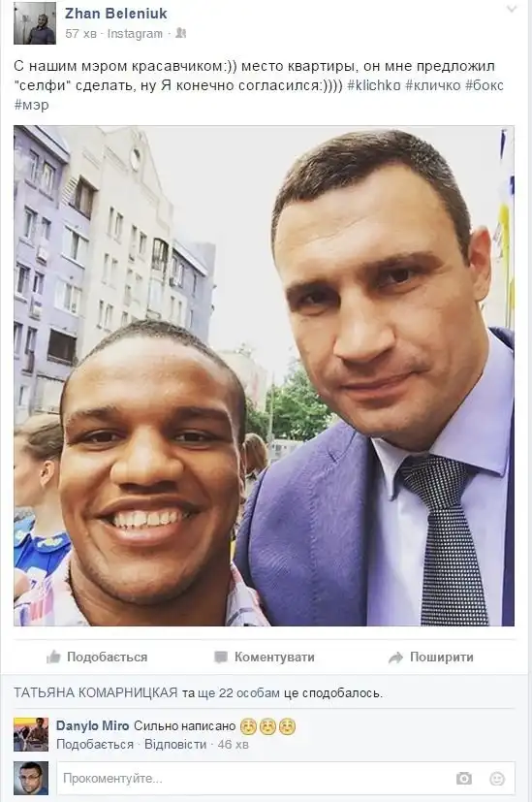Image resolution: width=532 pixels, height=802 pixels.
Task: Click the share arrow icon beside Поширити
Action: coord(395,658)
